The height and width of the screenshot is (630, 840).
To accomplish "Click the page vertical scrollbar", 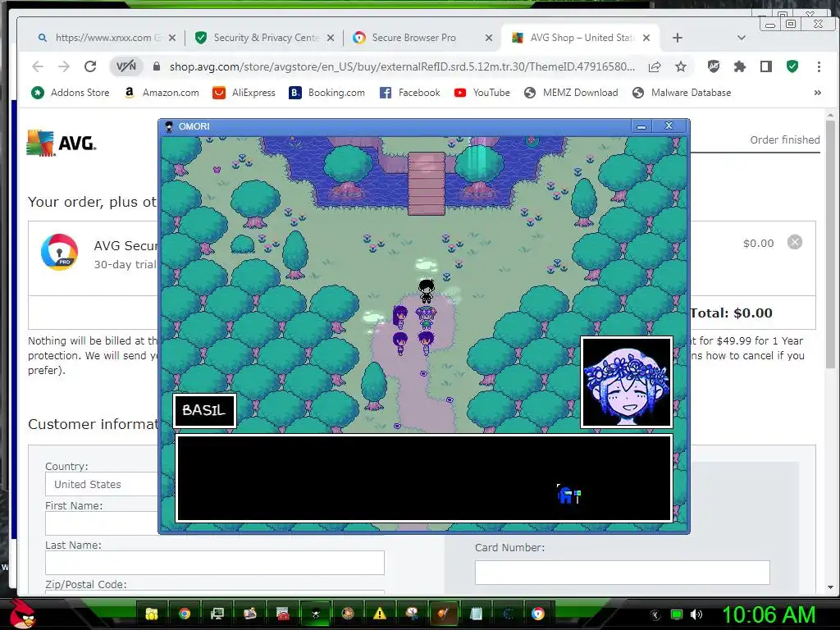I will [830, 244].
